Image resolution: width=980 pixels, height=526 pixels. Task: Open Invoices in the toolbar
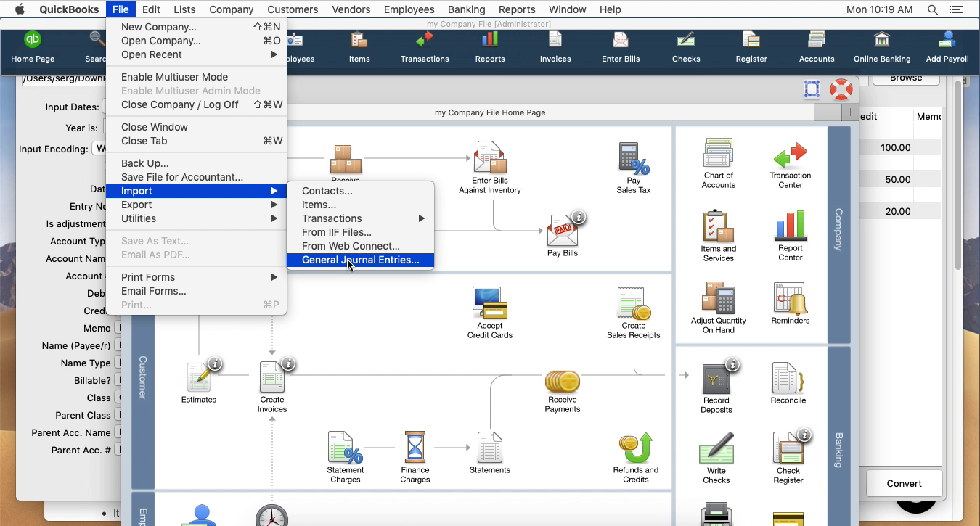click(555, 47)
